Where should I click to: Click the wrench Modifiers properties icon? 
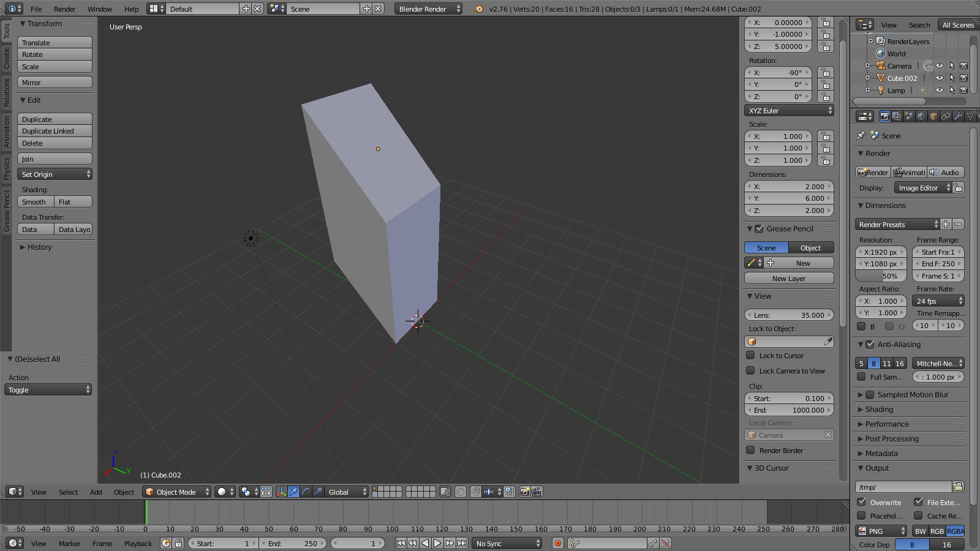point(958,116)
